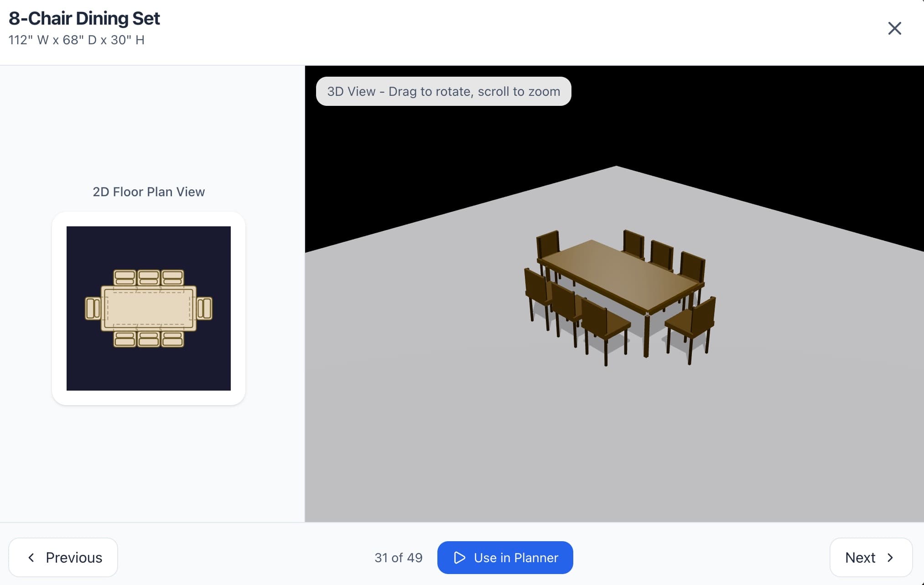Advance to the next furniture item

click(x=871, y=557)
